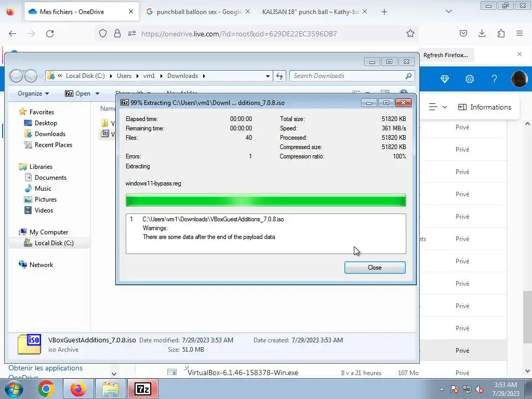The image size is (532, 399).
Task: Go back in Firefox
Action: click(x=12, y=34)
